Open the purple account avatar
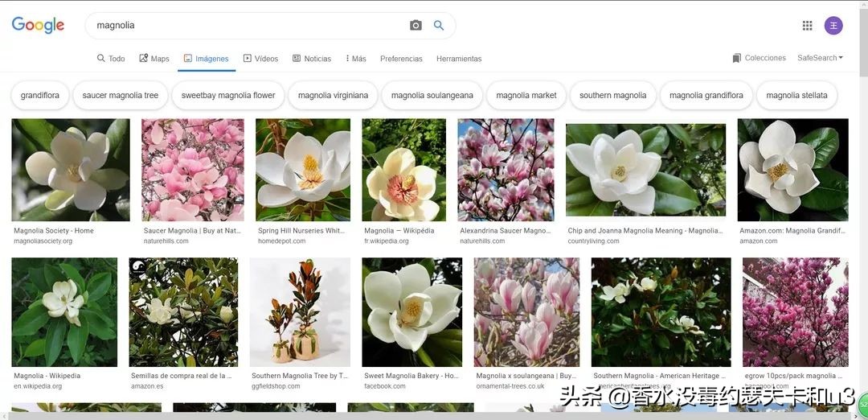The height and width of the screenshot is (420, 868). 833,26
